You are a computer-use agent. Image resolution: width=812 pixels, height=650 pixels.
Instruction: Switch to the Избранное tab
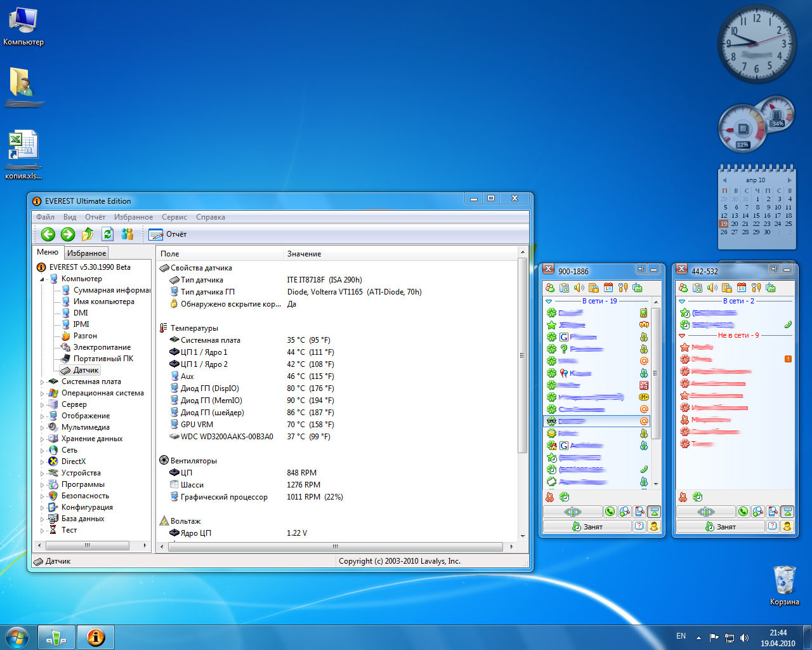pos(87,253)
